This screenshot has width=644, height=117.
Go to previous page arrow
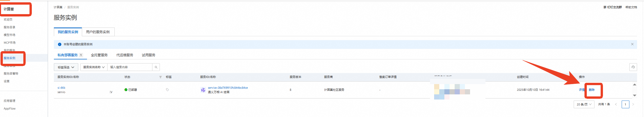616,104
